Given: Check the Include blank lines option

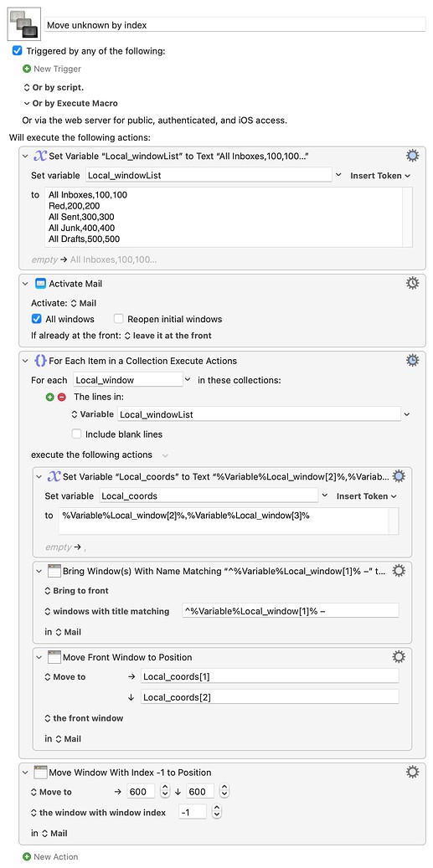Looking at the screenshot, I should (x=76, y=434).
